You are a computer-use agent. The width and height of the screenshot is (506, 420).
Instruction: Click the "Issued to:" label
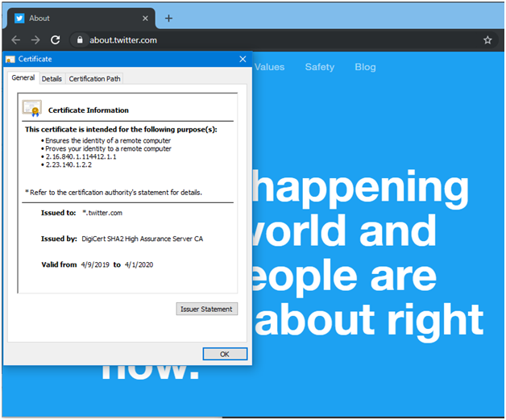58,213
